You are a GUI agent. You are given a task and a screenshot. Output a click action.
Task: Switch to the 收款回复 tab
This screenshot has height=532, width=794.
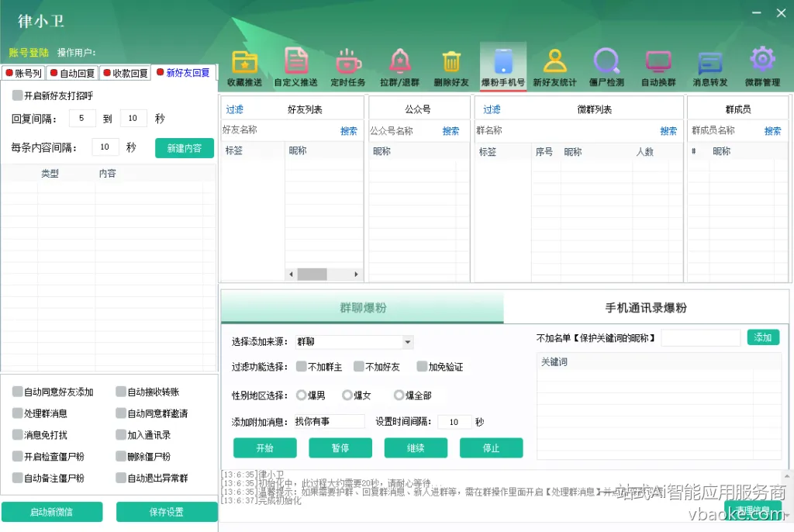click(125, 74)
